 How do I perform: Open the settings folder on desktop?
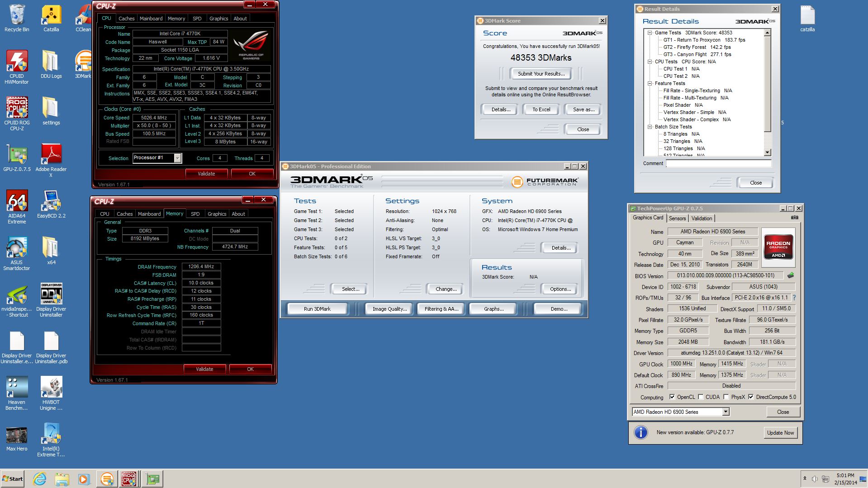point(51,111)
